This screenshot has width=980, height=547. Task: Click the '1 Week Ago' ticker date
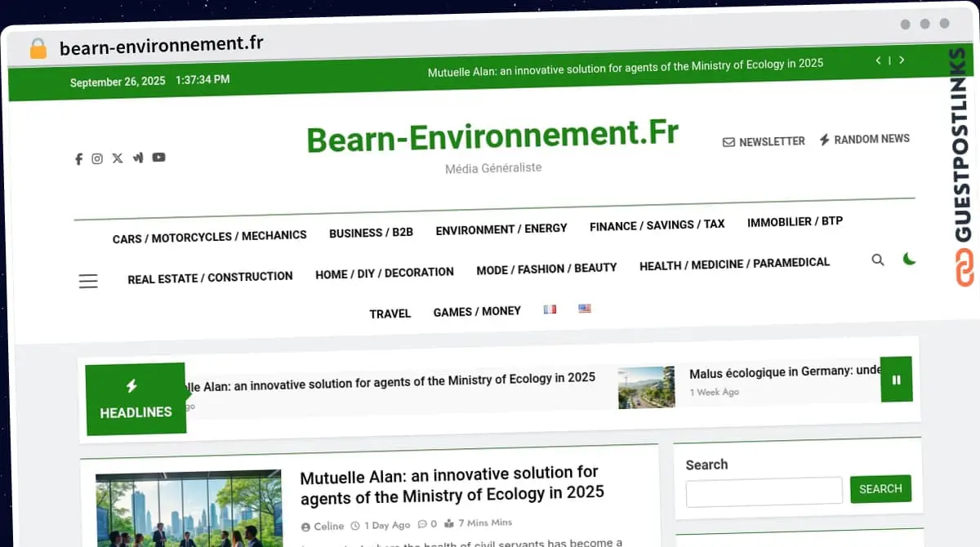point(715,393)
